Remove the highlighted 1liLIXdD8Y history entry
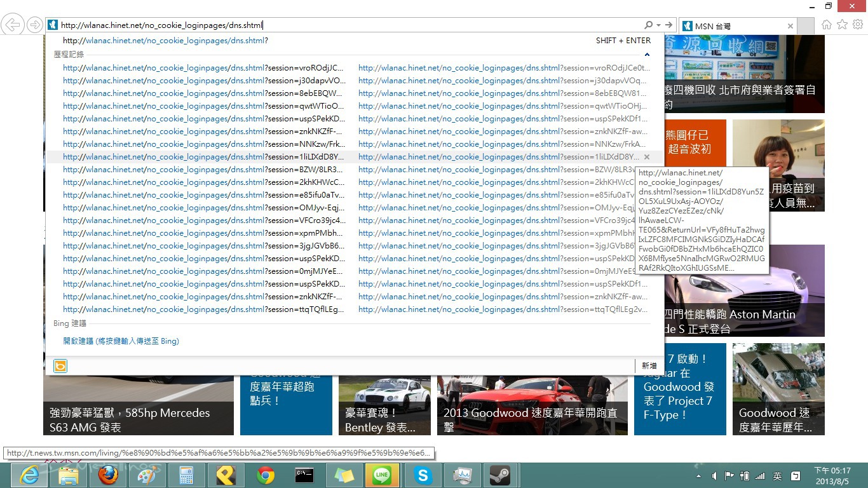 [x=647, y=157]
